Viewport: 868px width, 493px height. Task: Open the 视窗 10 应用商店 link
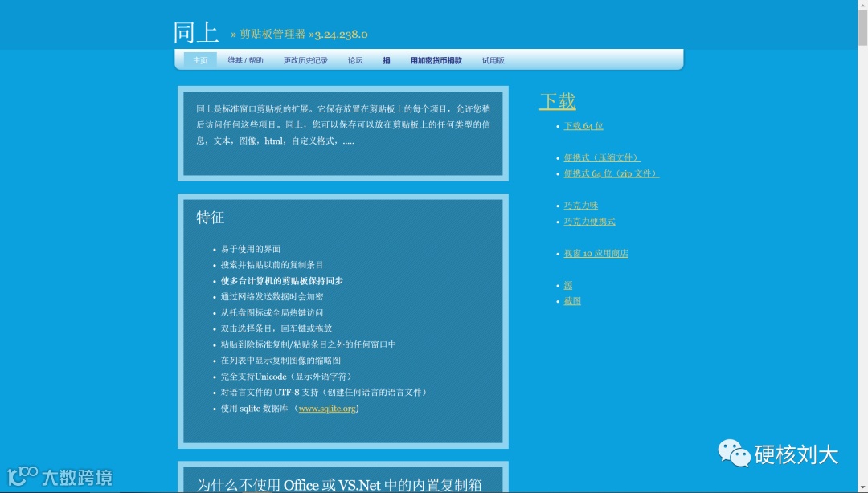596,254
